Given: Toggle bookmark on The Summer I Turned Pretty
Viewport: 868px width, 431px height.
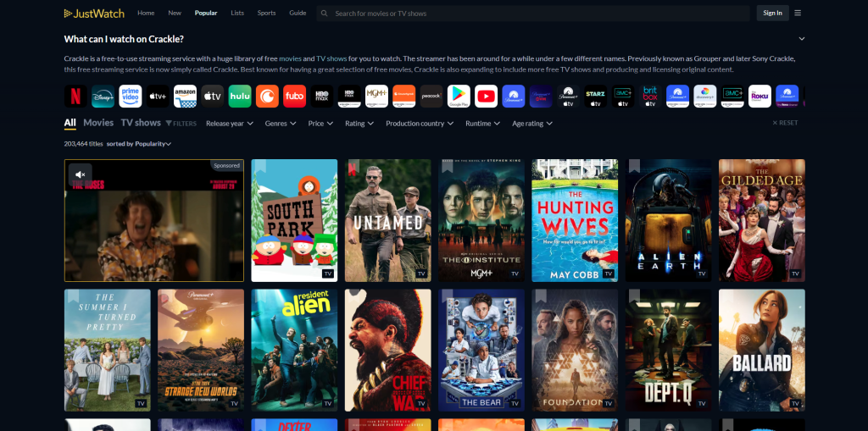Looking at the screenshot, I should (x=73, y=296).
